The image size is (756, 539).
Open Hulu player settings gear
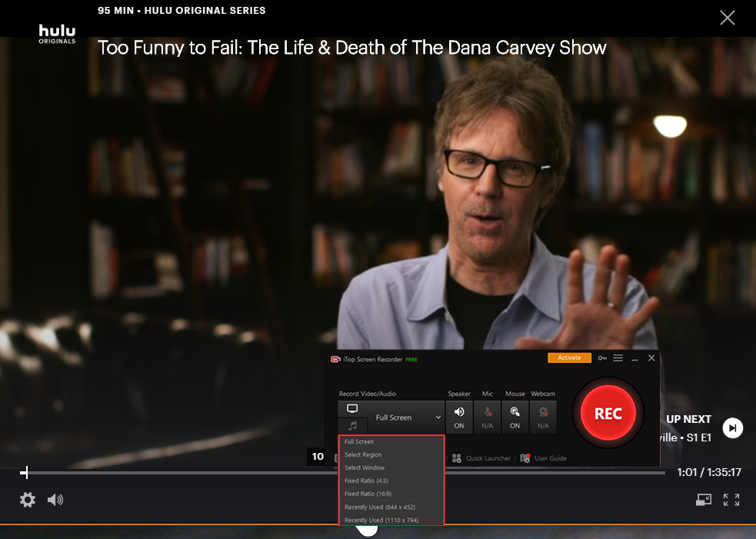[28, 501]
